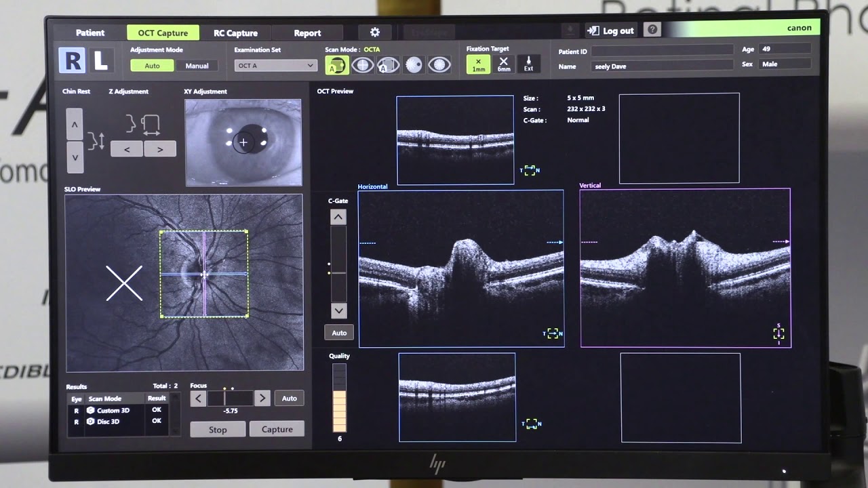Image resolution: width=868 pixels, height=488 pixels.
Task: Click the Disc 3D scan icon in Results
Action: [90, 422]
